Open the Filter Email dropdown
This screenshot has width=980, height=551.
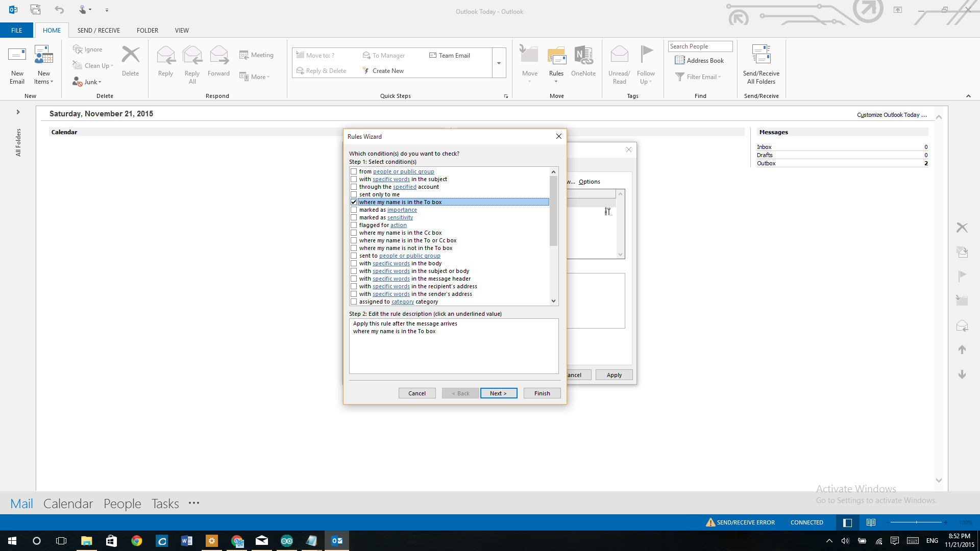(698, 77)
